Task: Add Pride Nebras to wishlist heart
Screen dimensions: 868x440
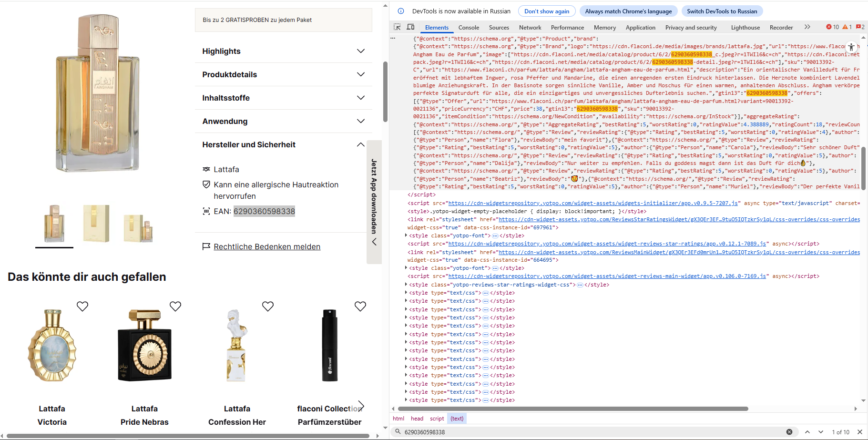Action: [175, 306]
